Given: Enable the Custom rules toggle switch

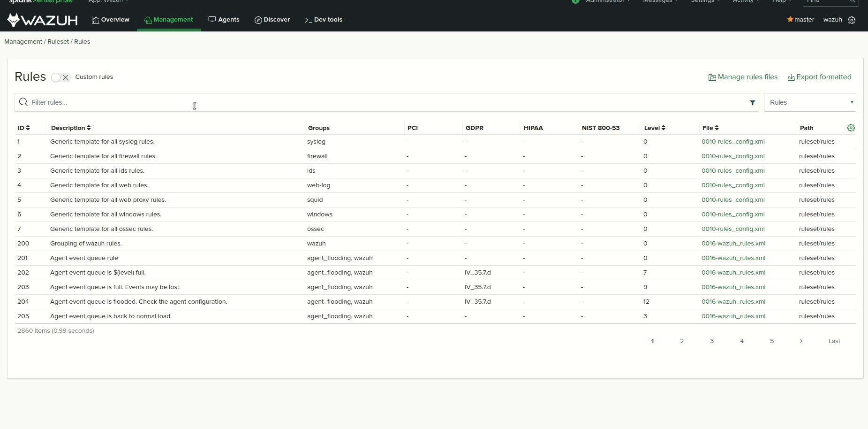Looking at the screenshot, I should tap(55, 77).
